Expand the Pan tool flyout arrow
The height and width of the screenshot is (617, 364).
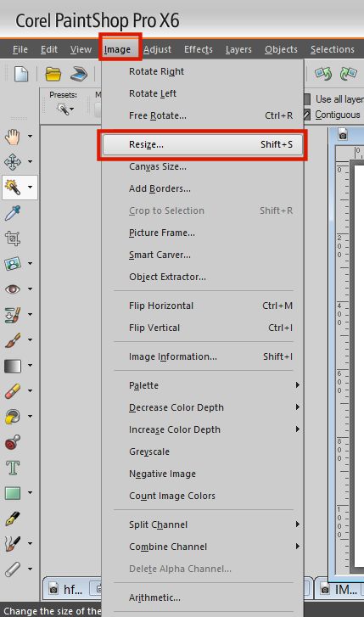(x=31, y=137)
